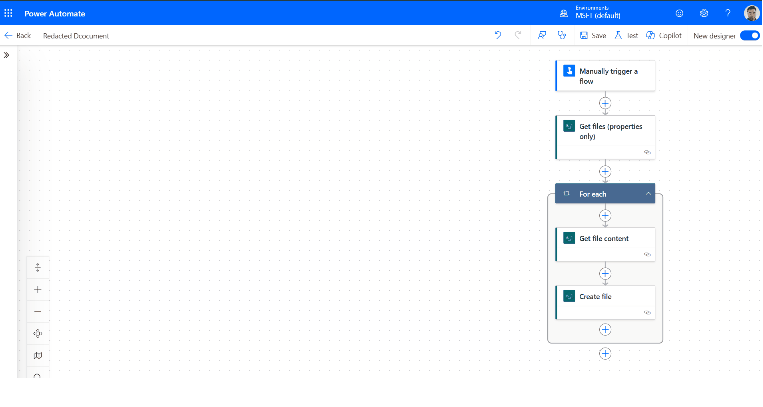Image resolution: width=763 pixels, height=407 pixels.
Task: Click the Power Automate header title
Action: 55,14
